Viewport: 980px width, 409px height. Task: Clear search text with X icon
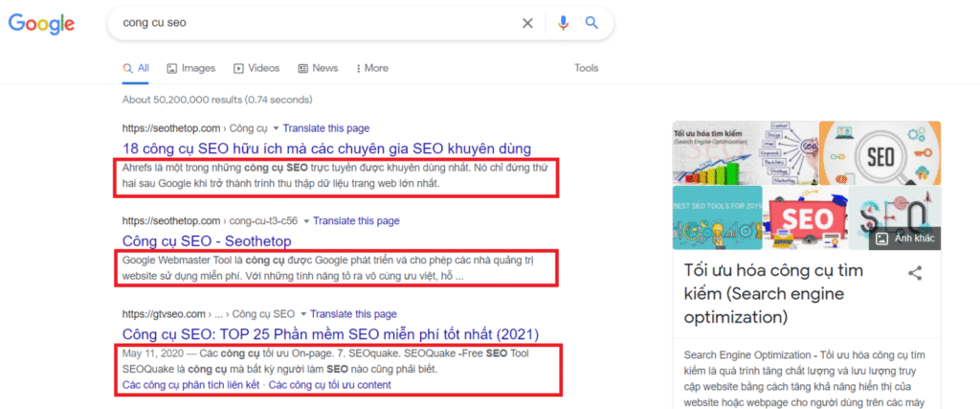coord(527,23)
